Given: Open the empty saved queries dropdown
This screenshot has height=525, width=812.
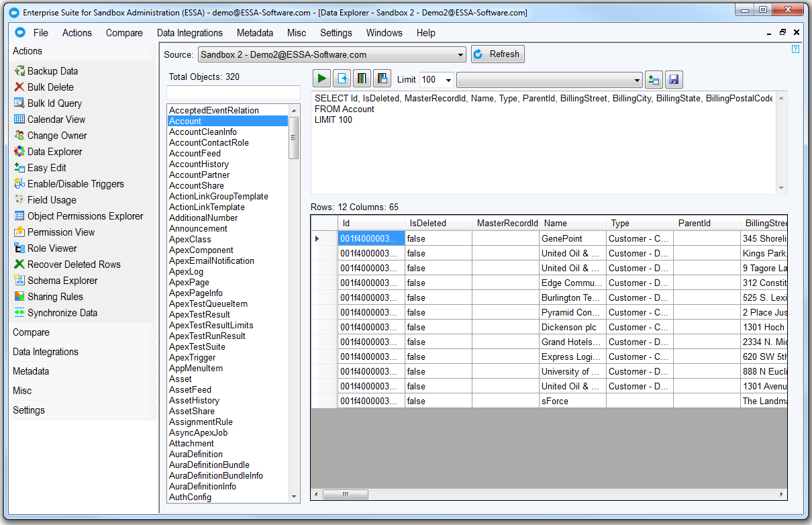Looking at the screenshot, I should coord(550,80).
